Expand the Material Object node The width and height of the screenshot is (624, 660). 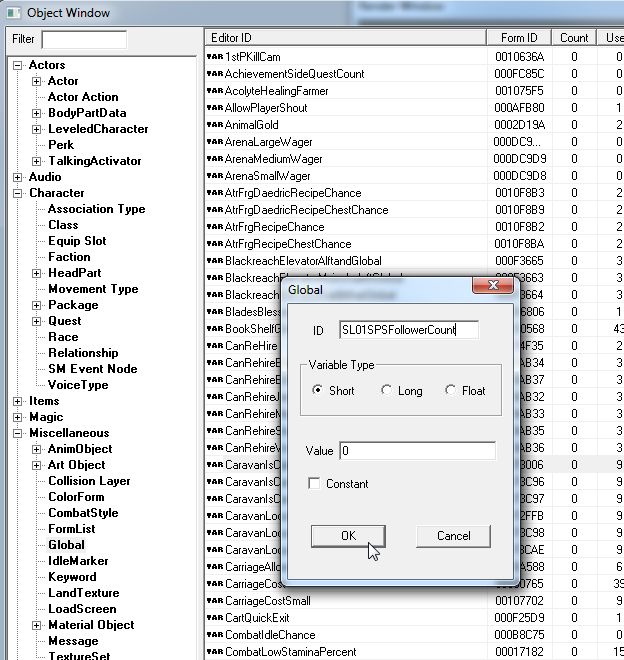(x=37, y=625)
